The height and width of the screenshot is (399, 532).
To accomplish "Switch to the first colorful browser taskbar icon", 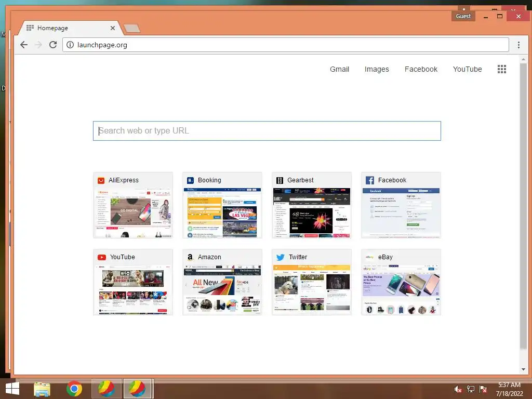I will (x=106, y=389).
